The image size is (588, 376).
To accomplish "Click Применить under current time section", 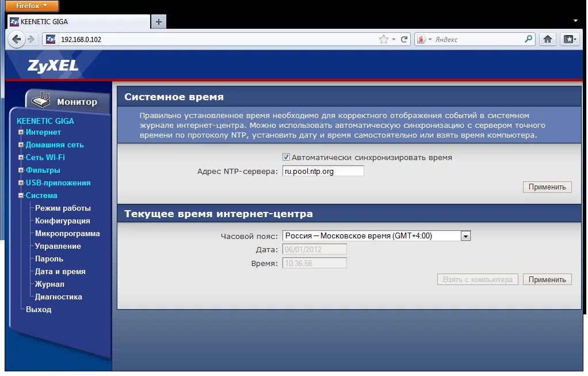I will pos(547,280).
